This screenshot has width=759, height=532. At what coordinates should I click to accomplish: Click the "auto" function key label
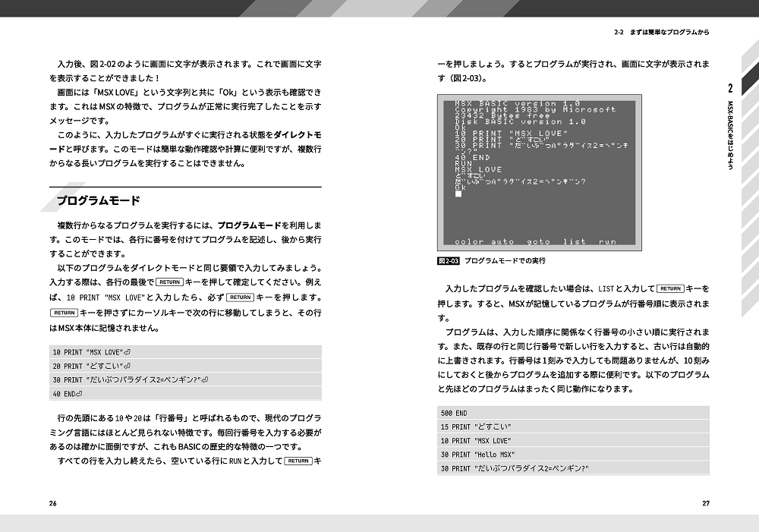pyautogui.click(x=502, y=241)
